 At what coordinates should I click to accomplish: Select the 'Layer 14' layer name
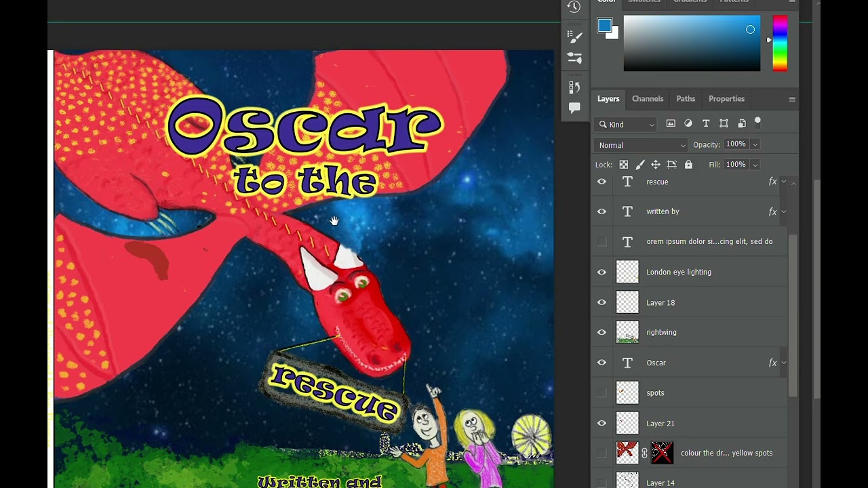(x=660, y=483)
